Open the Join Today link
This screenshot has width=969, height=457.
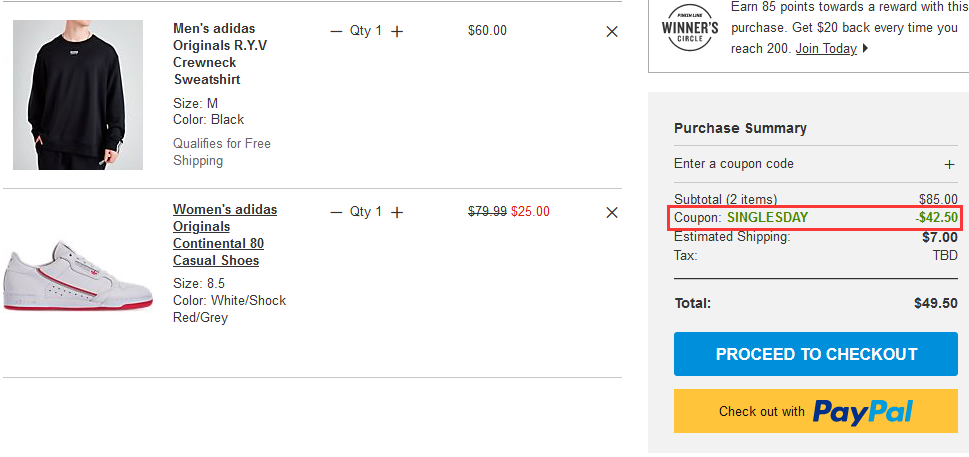(826, 49)
